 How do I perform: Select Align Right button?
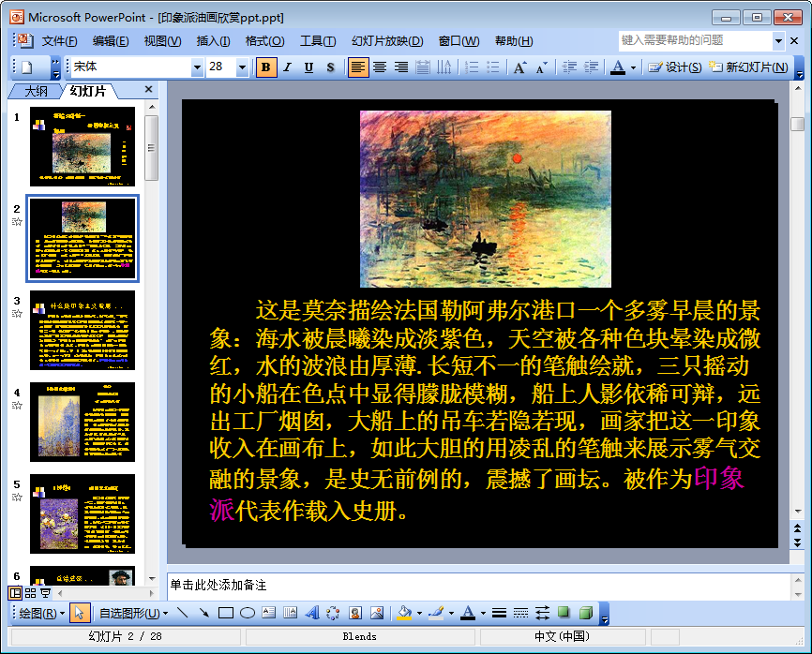[x=400, y=67]
